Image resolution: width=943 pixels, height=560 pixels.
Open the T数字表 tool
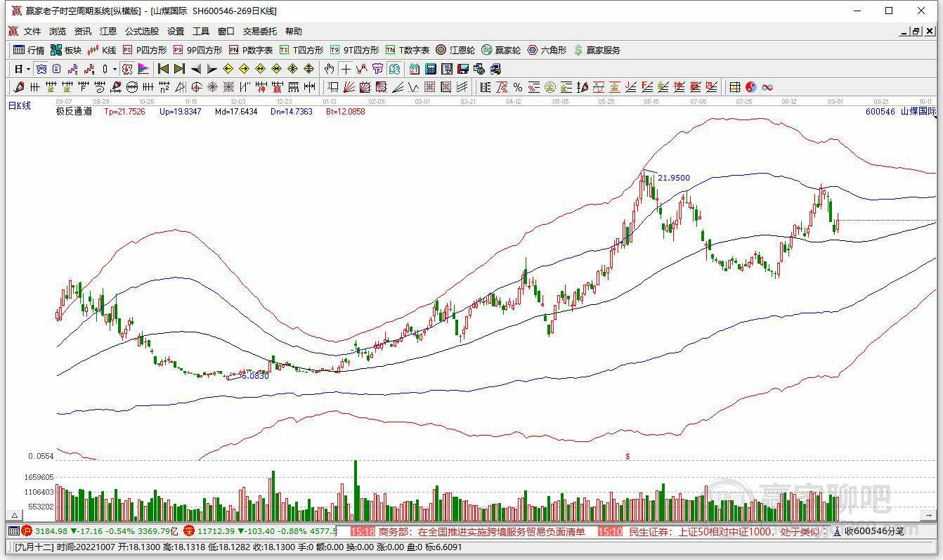408,50
